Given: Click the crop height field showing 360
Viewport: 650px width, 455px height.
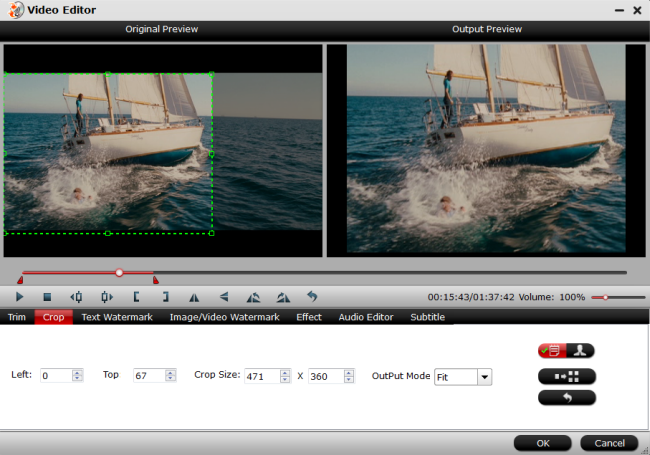Looking at the screenshot, I should coord(326,376).
